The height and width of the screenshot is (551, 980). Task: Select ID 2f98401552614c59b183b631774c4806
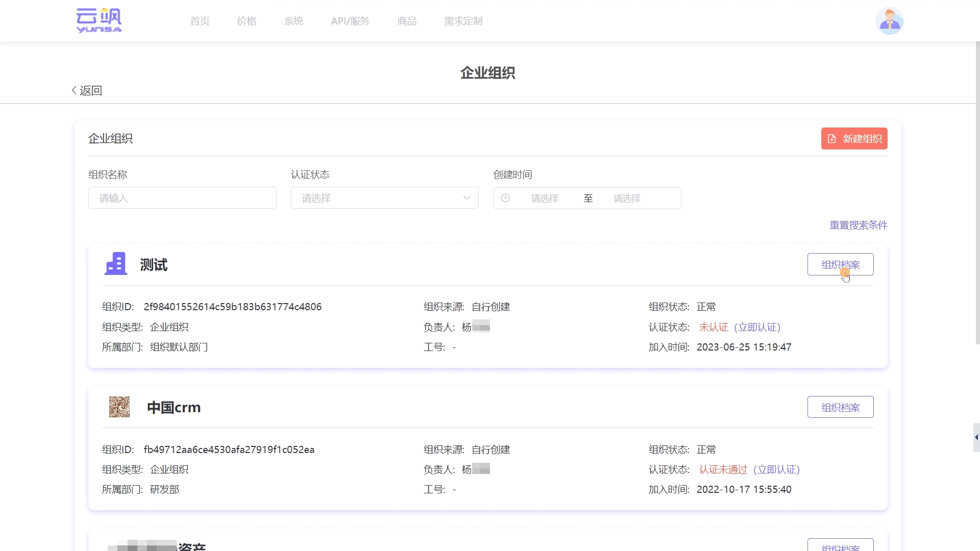[233, 307]
